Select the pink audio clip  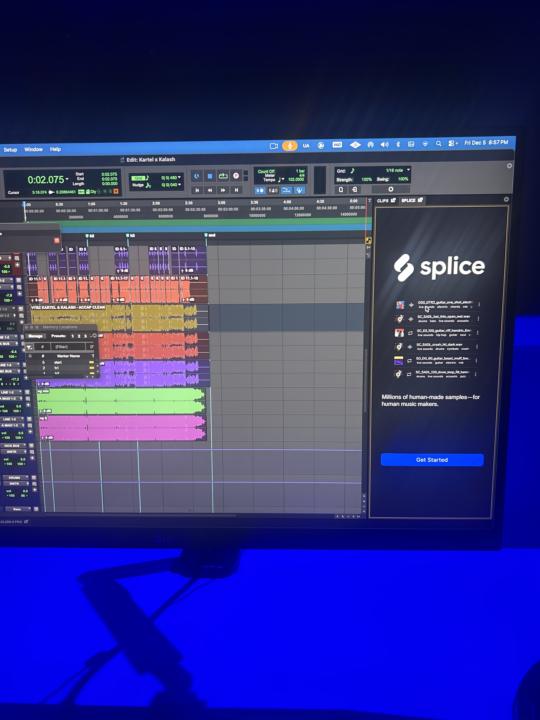(123, 428)
